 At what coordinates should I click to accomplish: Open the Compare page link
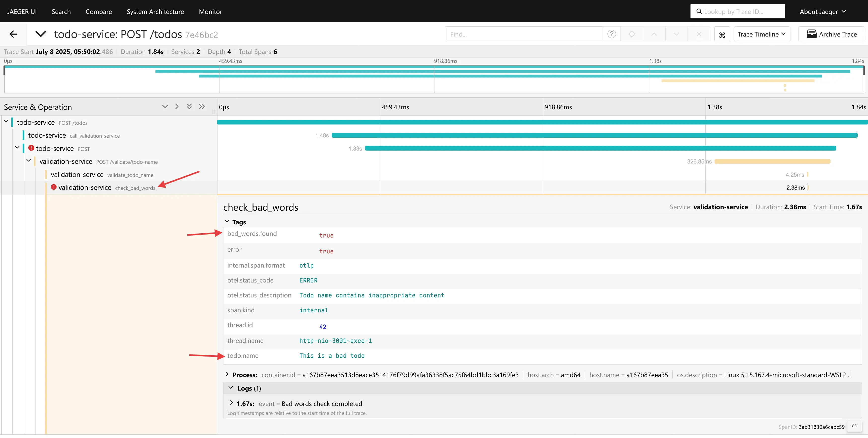pos(99,11)
